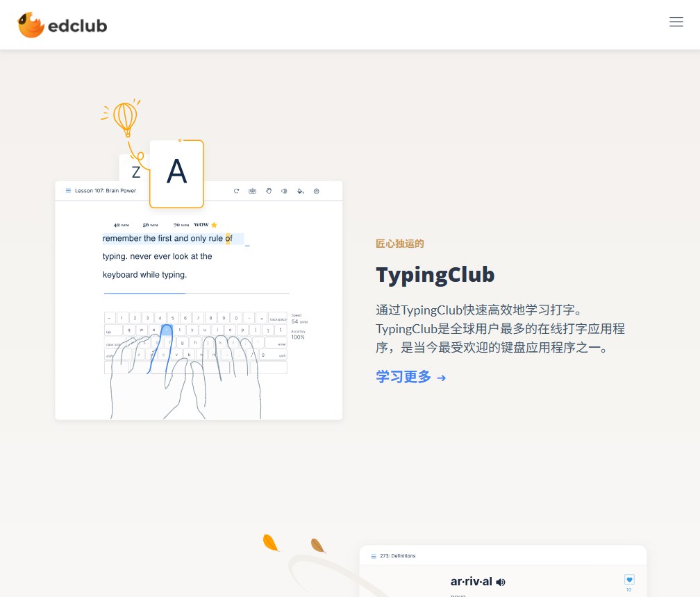Click the TypingClub heading
700x597 pixels.
[x=435, y=275]
